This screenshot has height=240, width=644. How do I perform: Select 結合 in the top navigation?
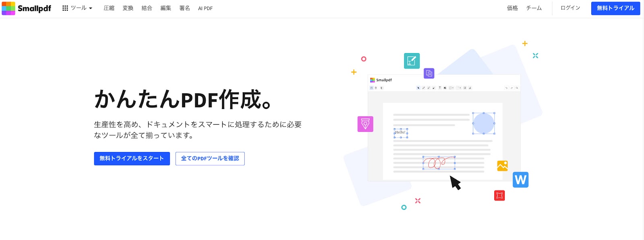147,8
